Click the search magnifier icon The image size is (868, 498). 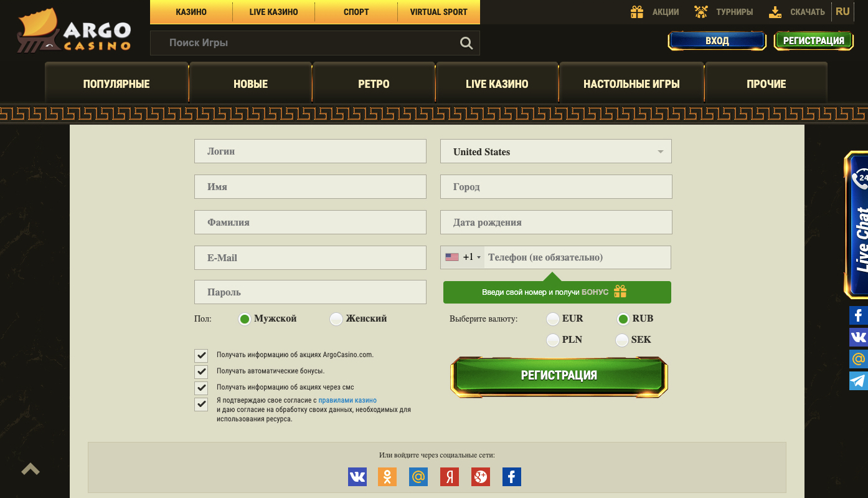(x=466, y=43)
